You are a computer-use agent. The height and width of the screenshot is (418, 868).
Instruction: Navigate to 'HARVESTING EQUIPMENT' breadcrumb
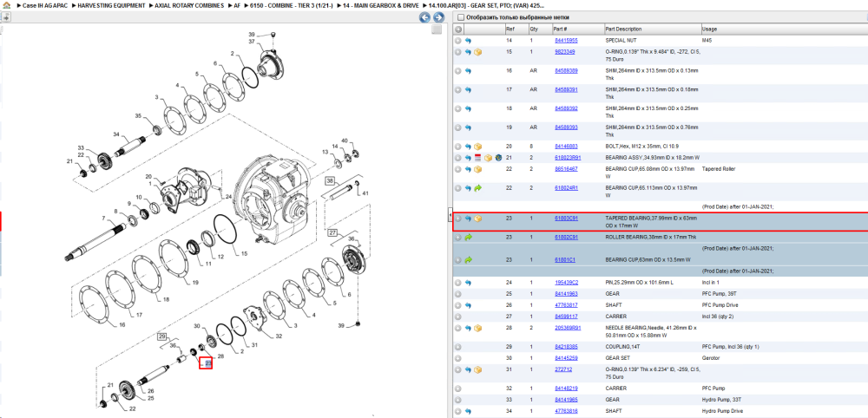coord(110,5)
